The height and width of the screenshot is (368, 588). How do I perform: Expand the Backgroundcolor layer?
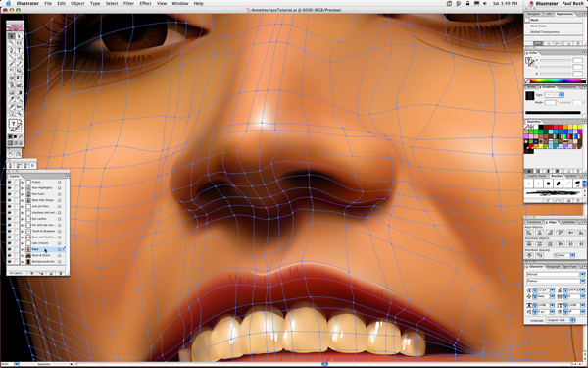23,262
